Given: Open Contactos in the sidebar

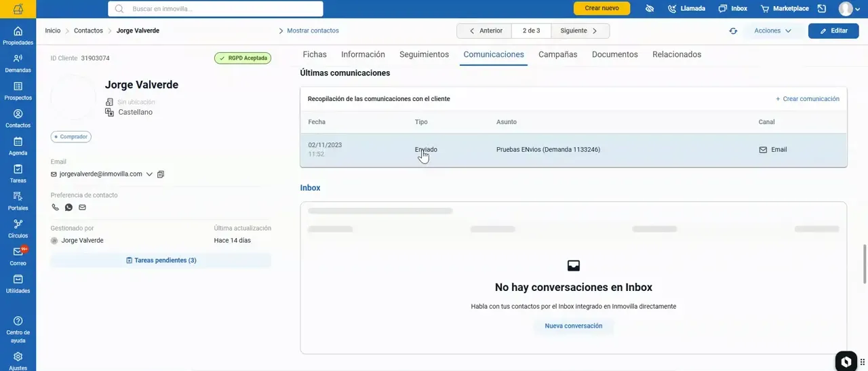Looking at the screenshot, I should point(18,119).
